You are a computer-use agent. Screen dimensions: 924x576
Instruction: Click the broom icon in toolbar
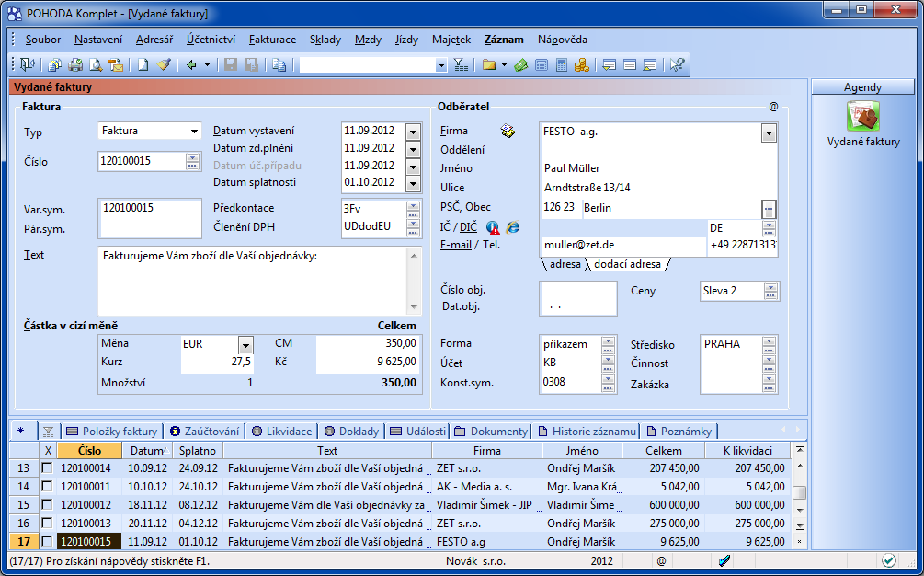(164, 64)
